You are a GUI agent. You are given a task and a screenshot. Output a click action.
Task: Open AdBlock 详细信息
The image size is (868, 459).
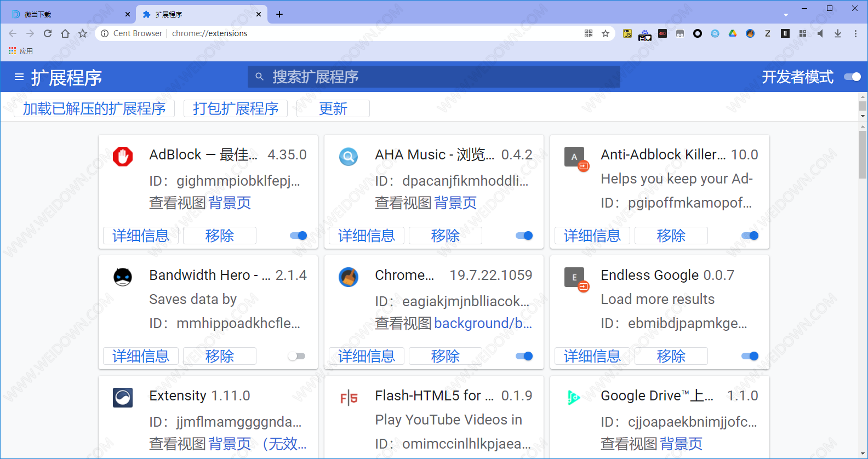(141, 236)
